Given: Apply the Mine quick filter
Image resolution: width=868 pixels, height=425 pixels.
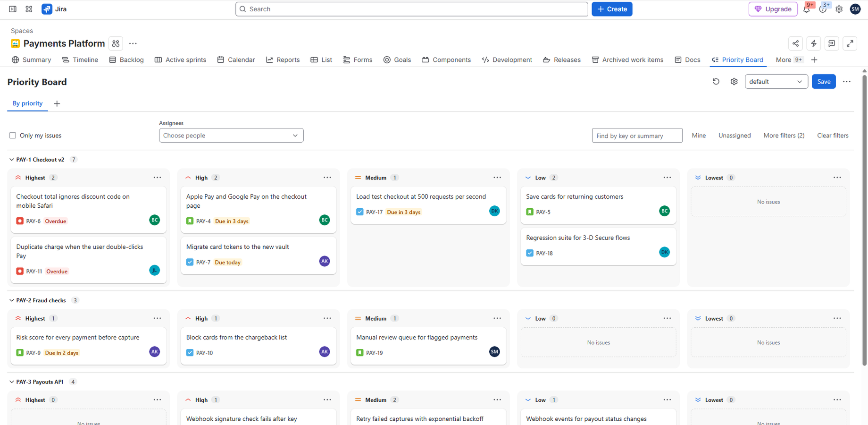Looking at the screenshot, I should coord(699,136).
